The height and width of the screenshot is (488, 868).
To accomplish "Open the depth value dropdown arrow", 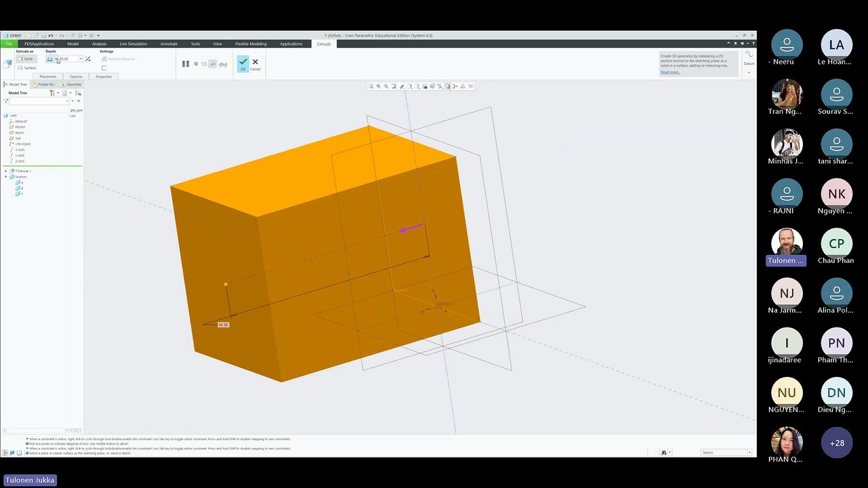I will (x=81, y=59).
